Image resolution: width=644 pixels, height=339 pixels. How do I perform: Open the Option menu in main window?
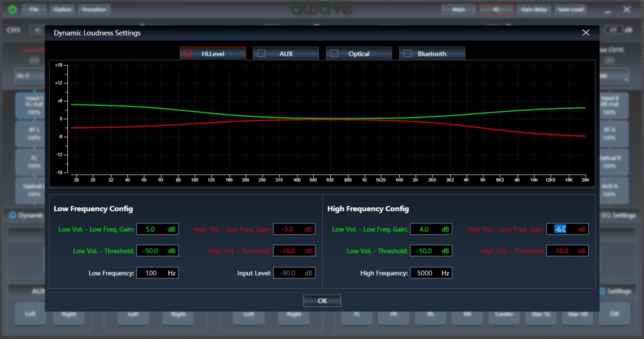tap(62, 10)
